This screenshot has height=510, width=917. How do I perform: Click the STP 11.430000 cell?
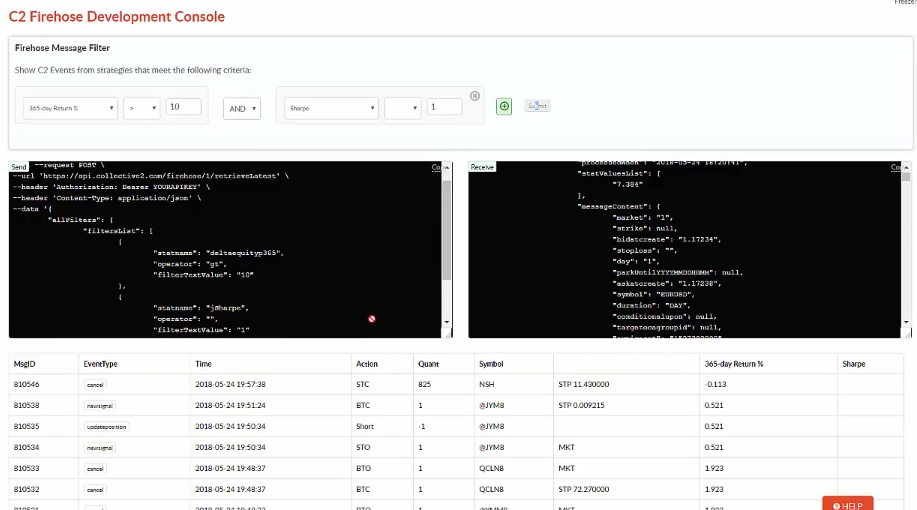[x=584, y=384]
